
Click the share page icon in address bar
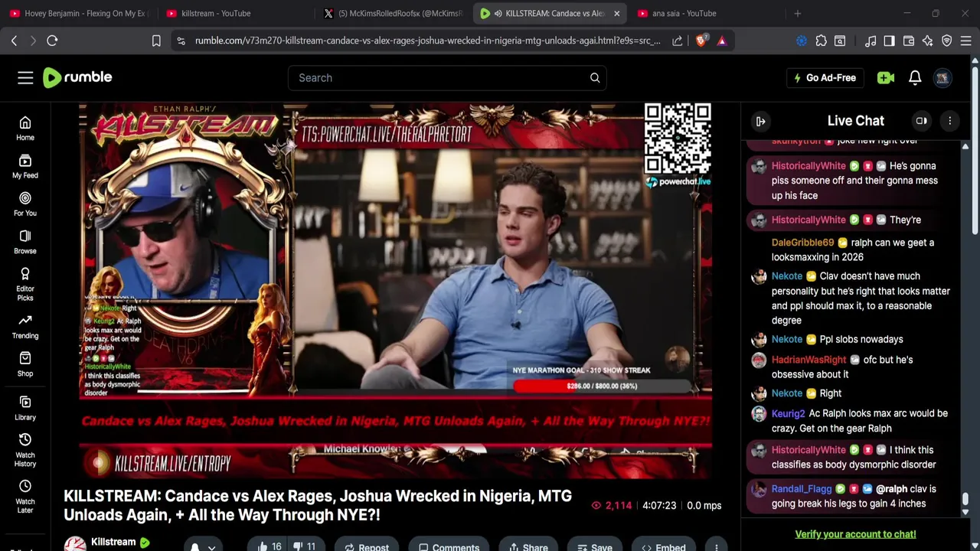pyautogui.click(x=678, y=41)
